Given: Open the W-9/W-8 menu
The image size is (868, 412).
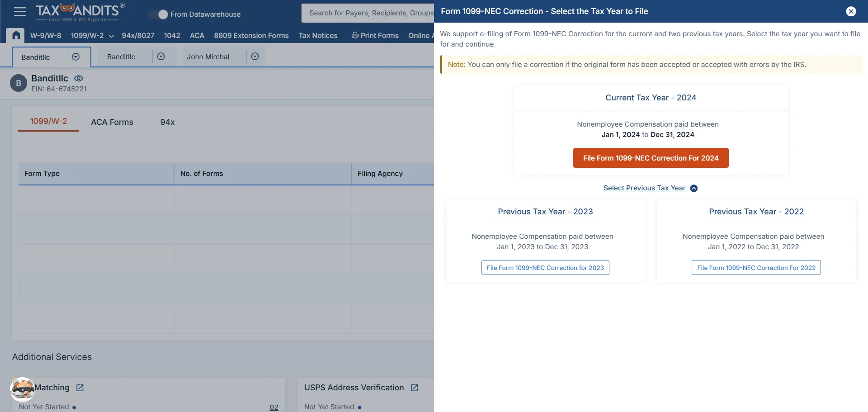Looking at the screenshot, I should [x=46, y=36].
